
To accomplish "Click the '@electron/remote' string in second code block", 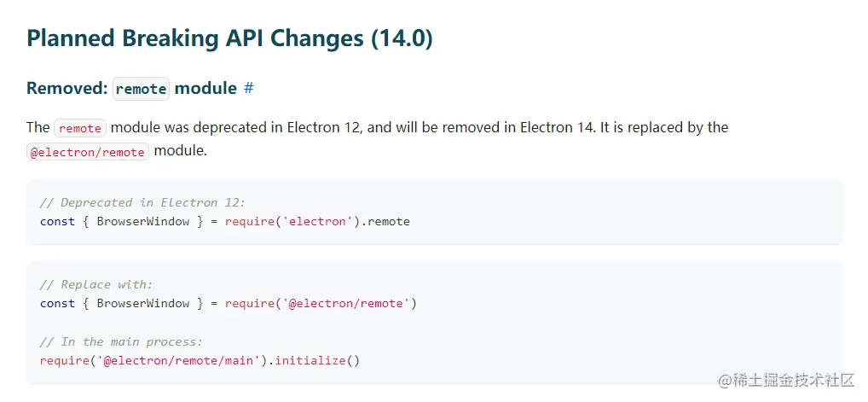I will coord(346,303).
